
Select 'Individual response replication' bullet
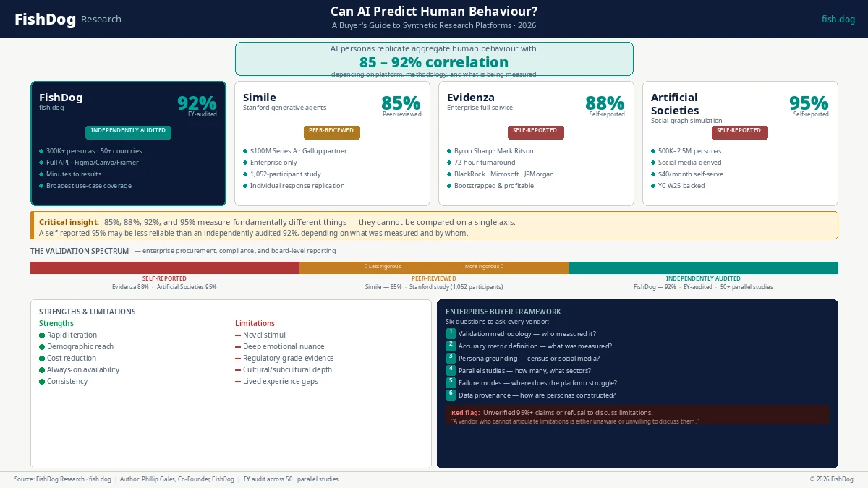[294, 186]
